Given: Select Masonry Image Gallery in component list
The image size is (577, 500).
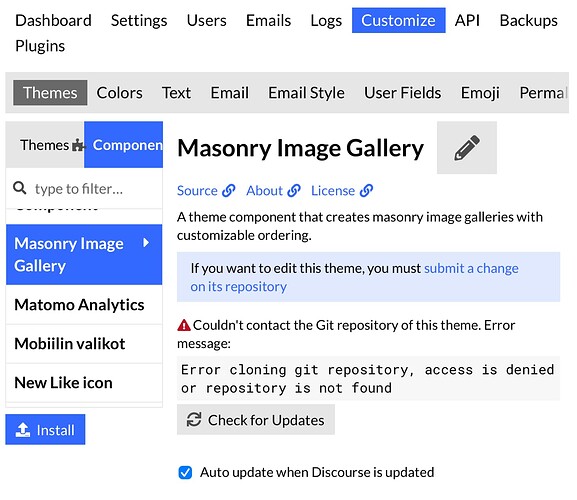Looking at the screenshot, I should pos(84,255).
